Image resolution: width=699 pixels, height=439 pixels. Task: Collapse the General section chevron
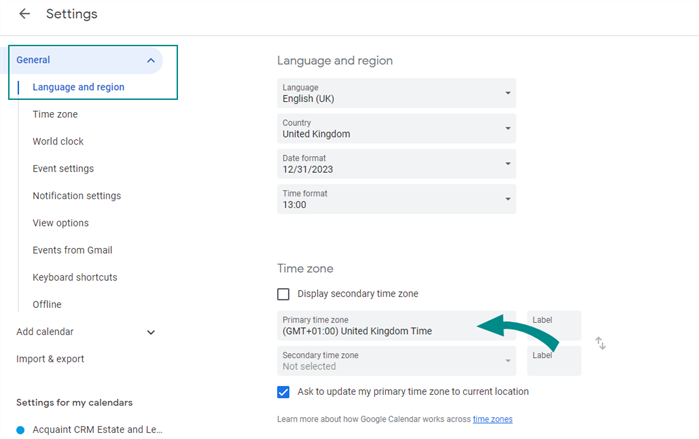coord(151,60)
